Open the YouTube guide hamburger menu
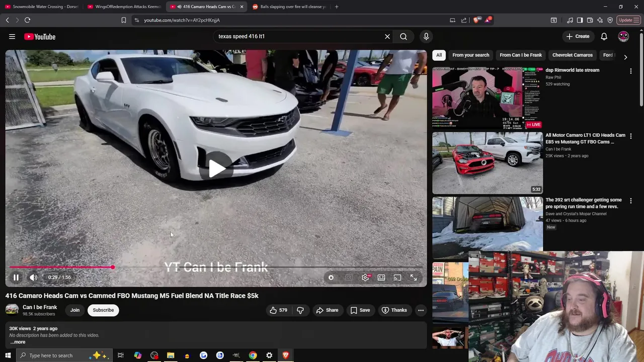Screen dimensions: 644x362 point(12,36)
